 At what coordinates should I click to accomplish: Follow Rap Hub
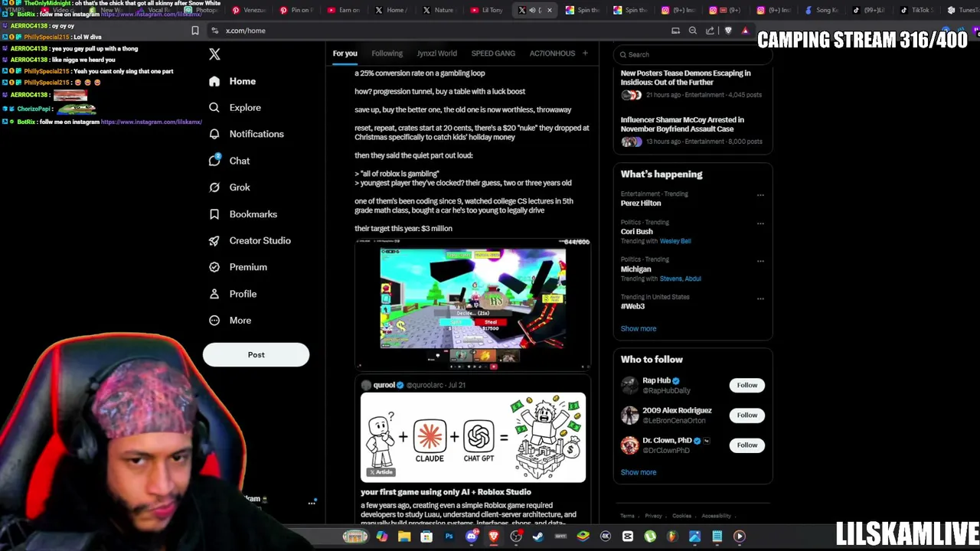pyautogui.click(x=746, y=385)
